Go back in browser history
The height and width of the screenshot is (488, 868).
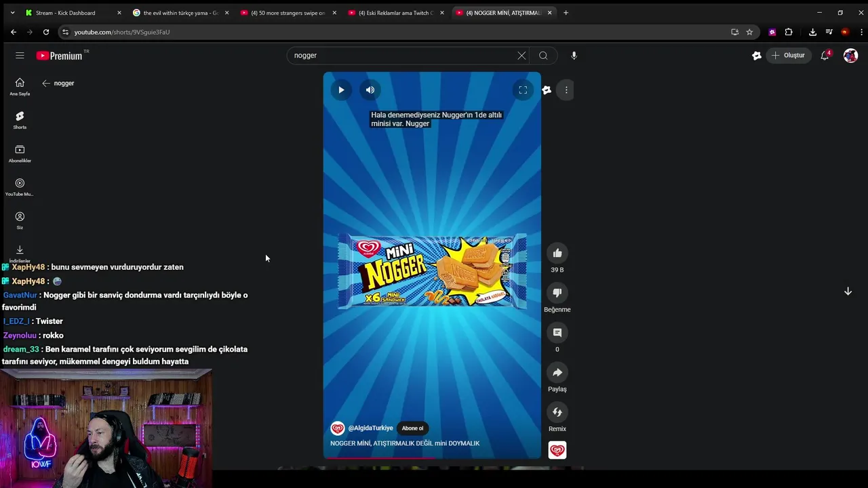[x=14, y=32]
